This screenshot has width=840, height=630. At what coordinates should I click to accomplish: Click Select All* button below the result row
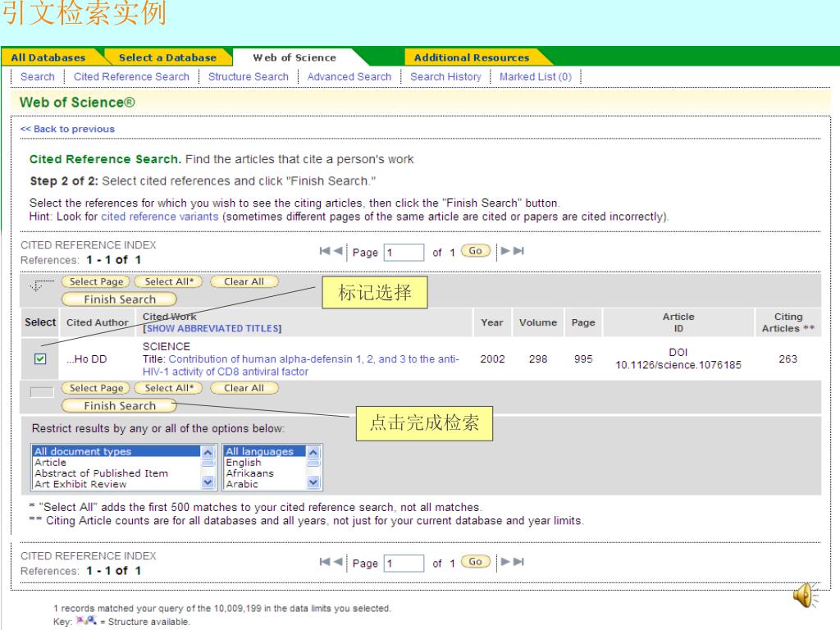point(169,388)
